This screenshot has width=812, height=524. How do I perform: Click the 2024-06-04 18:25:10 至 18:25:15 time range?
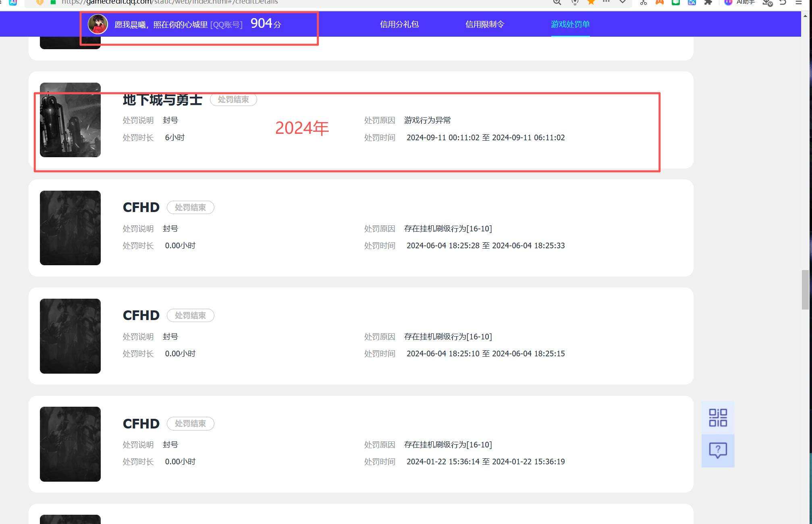[x=486, y=353]
